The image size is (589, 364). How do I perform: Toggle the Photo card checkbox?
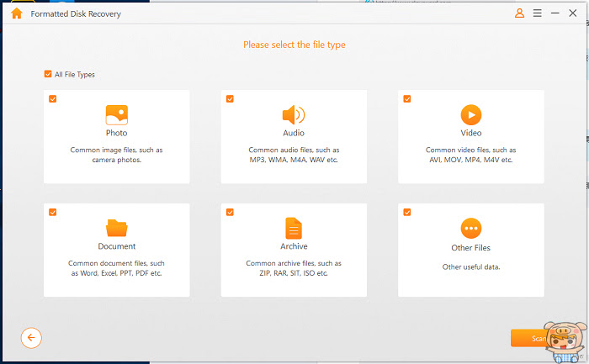coord(52,98)
